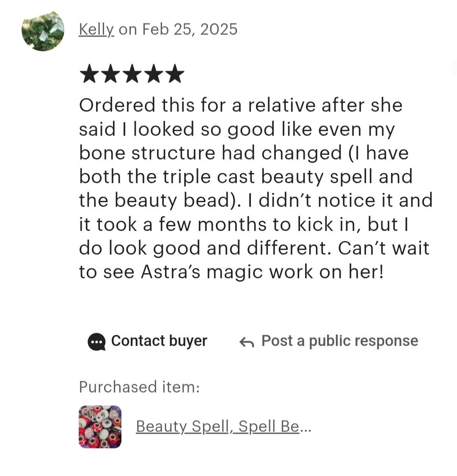Click the reply arrow icon beside public response
Screen dimensions: 457x476
pos(246,342)
